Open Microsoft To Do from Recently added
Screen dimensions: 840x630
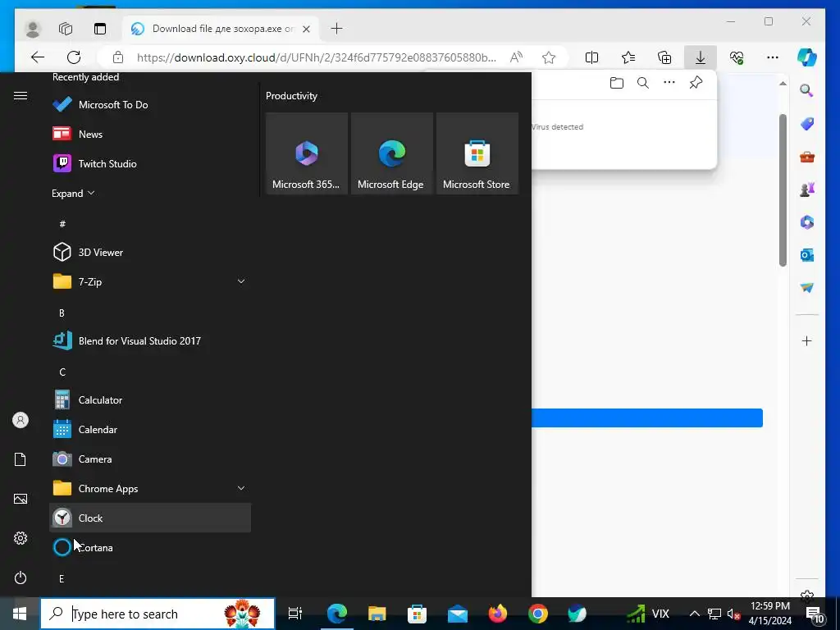tap(150, 104)
